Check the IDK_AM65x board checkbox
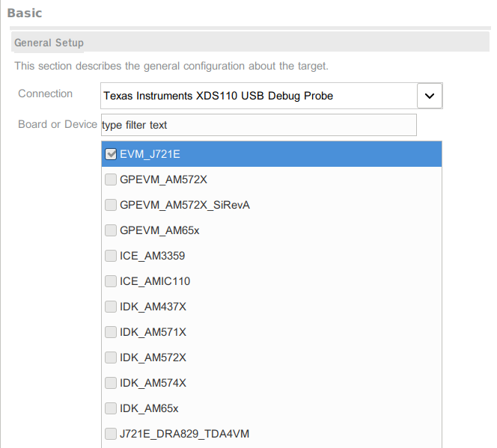The width and height of the screenshot is (497, 448). click(x=111, y=408)
